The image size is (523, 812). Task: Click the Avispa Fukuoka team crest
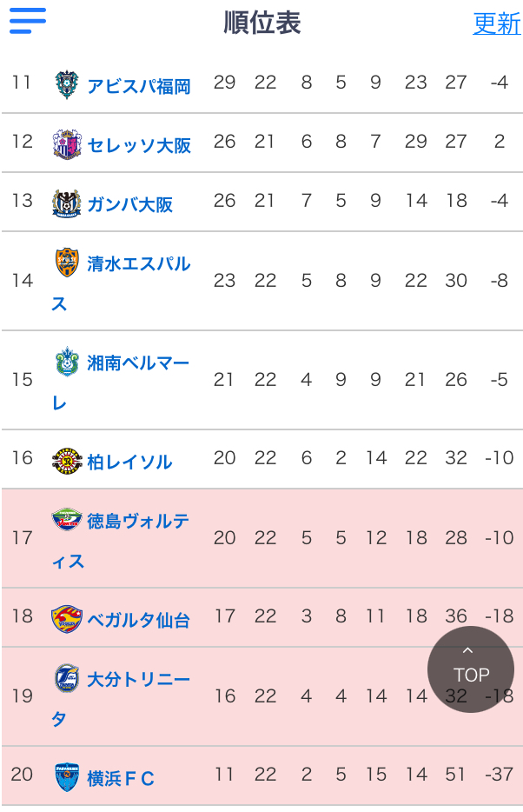(x=67, y=83)
